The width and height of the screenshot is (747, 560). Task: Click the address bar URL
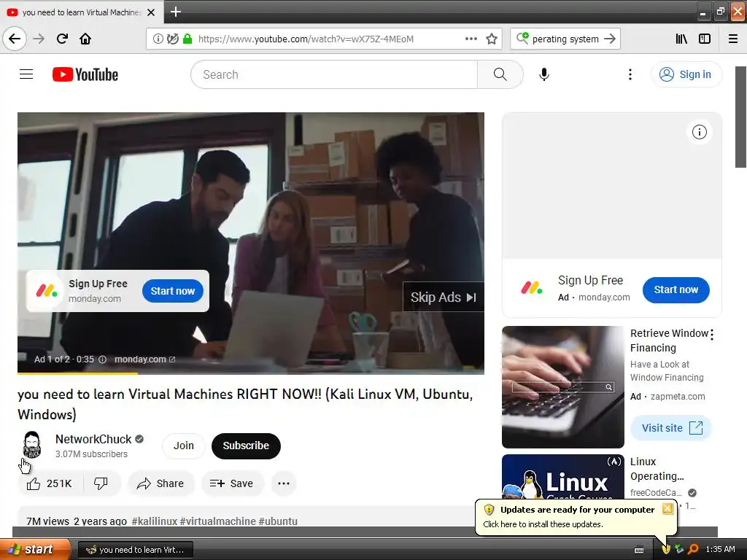tap(306, 39)
